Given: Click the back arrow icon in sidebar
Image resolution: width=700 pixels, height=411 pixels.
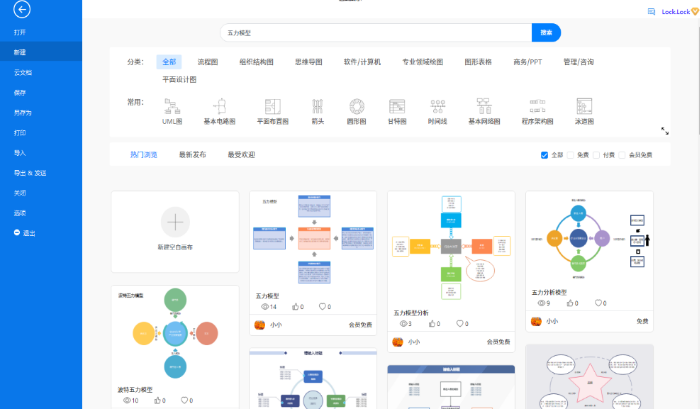Looking at the screenshot, I should tap(22, 9).
